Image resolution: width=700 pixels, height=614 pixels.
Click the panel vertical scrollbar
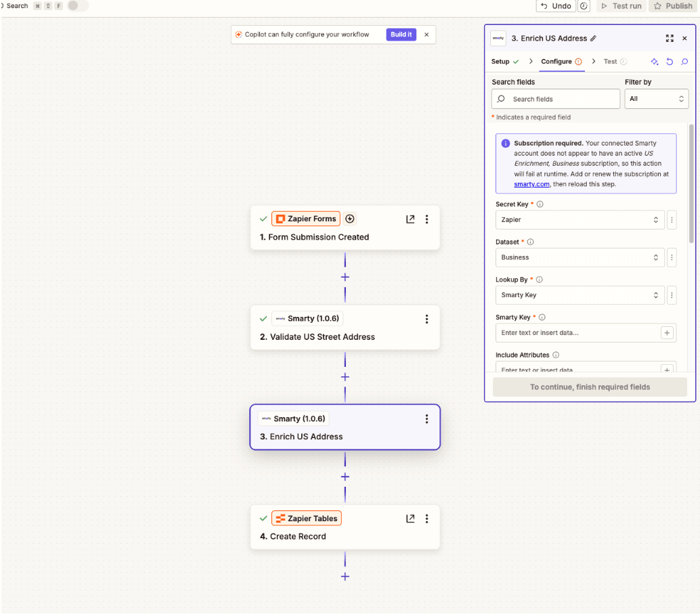click(x=691, y=183)
